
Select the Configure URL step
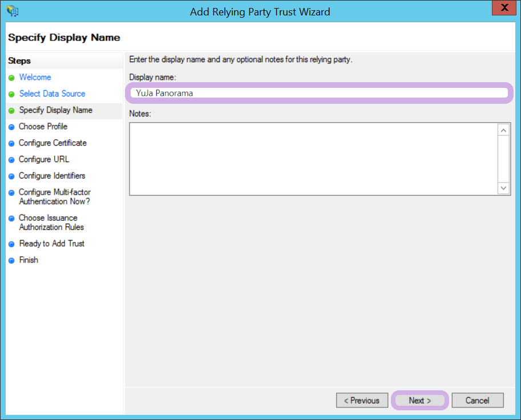coord(43,159)
